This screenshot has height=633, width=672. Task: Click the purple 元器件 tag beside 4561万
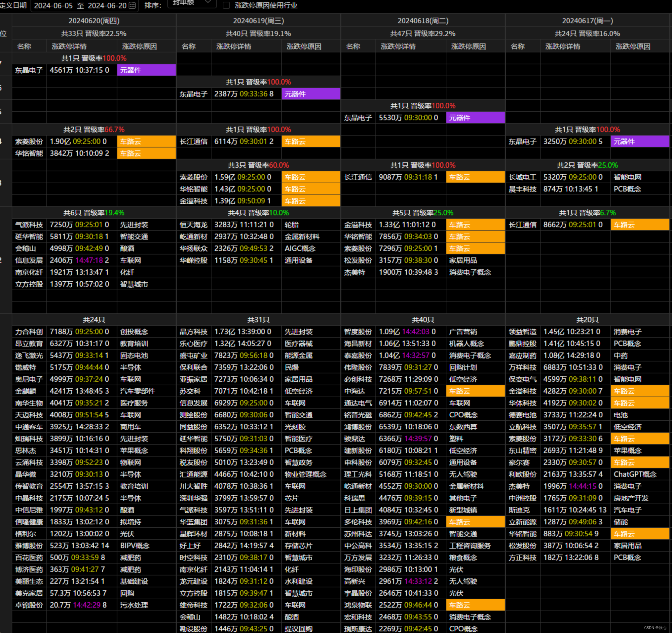(x=146, y=70)
